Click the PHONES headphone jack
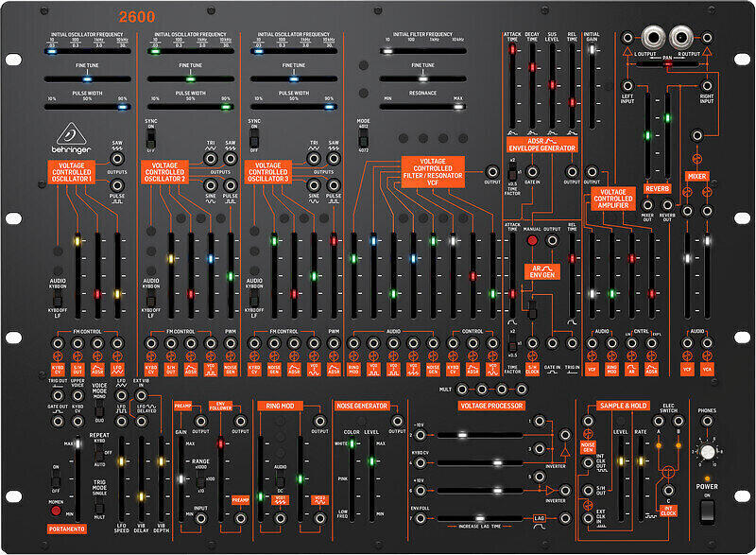This screenshot has height=555, width=756. [x=707, y=422]
